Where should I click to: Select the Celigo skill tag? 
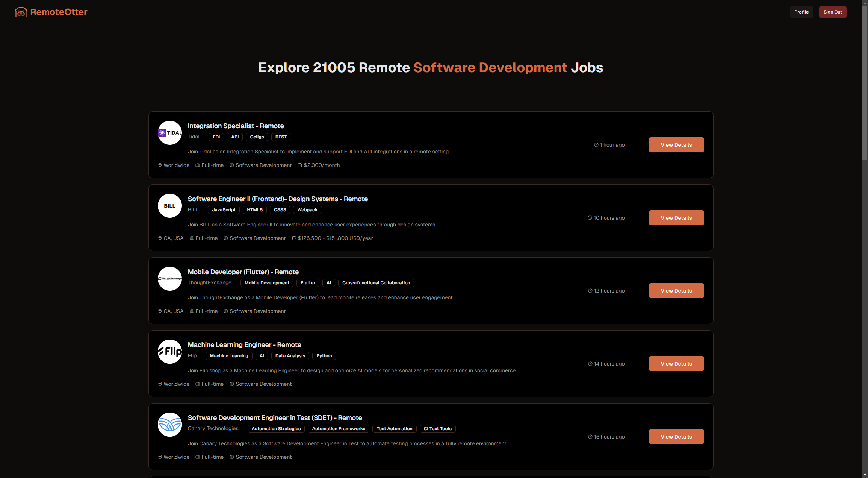tap(257, 137)
